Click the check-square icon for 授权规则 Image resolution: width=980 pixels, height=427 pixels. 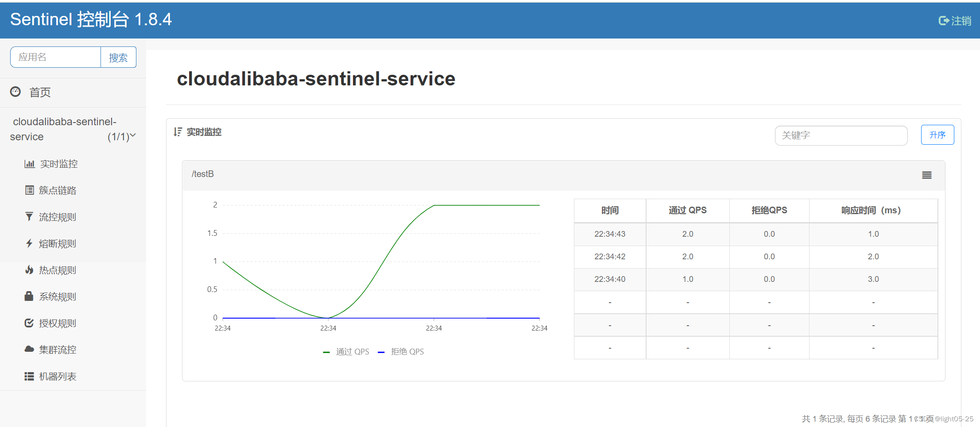(x=29, y=323)
